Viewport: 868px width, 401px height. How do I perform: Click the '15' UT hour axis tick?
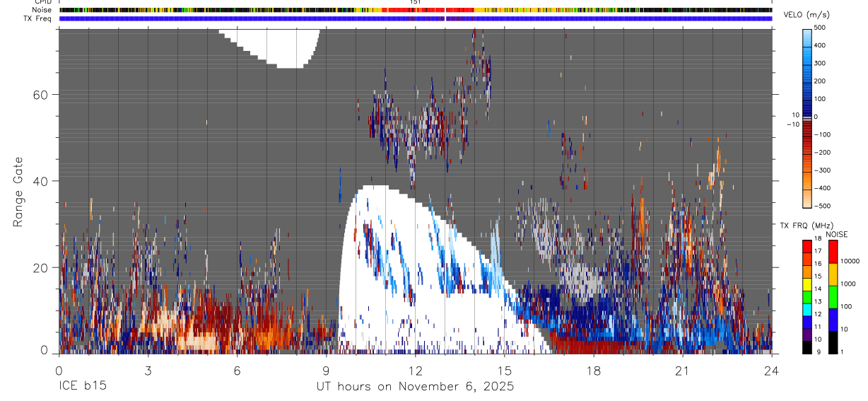point(505,371)
